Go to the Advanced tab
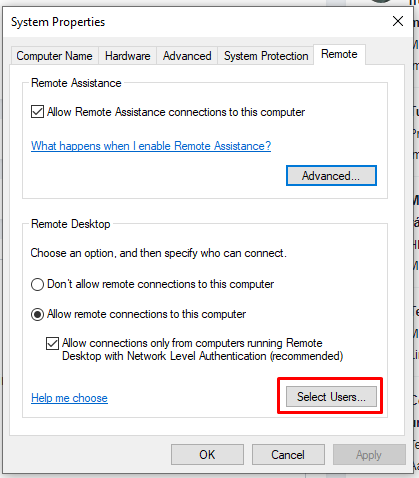Image resolution: width=419 pixels, height=478 pixels. [x=187, y=56]
